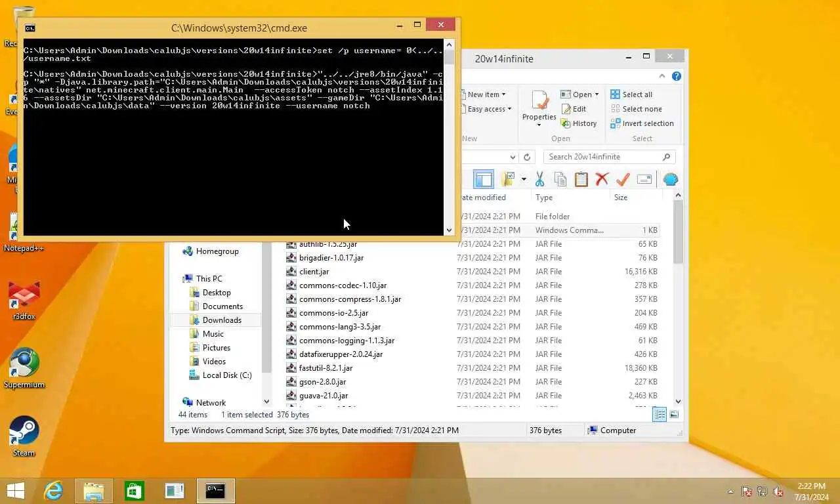
Task: Select the client.jar file
Action: [x=314, y=272]
